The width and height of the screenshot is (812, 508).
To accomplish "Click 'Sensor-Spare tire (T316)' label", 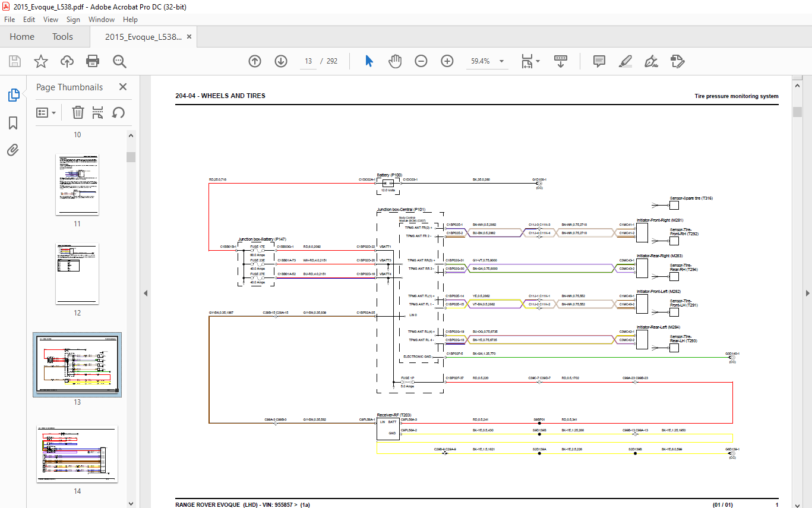I will (691, 198).
